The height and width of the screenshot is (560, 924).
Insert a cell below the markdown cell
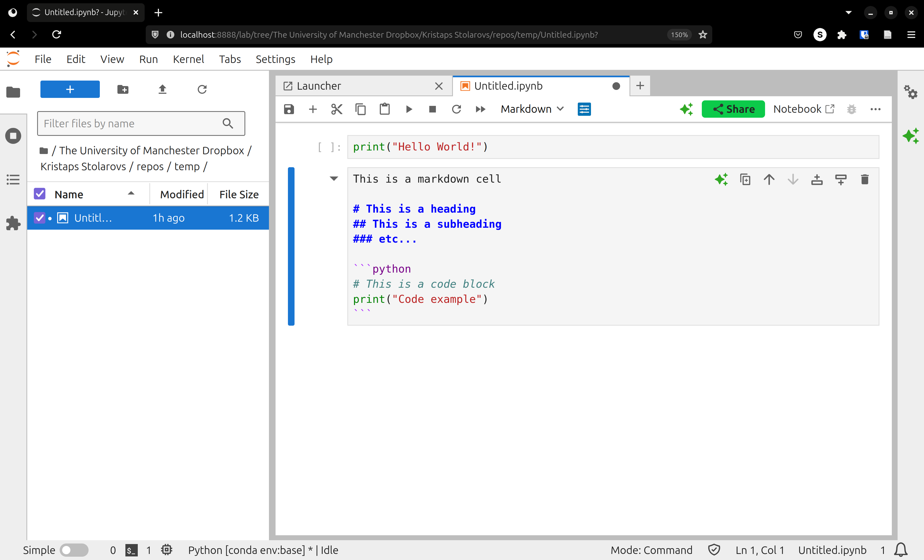point(841,179)
